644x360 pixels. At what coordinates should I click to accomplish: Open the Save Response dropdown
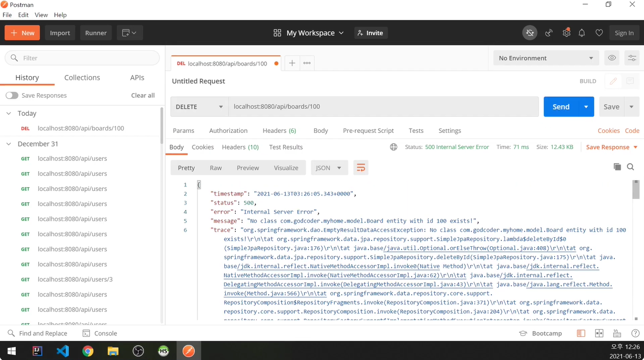point(611,147)
